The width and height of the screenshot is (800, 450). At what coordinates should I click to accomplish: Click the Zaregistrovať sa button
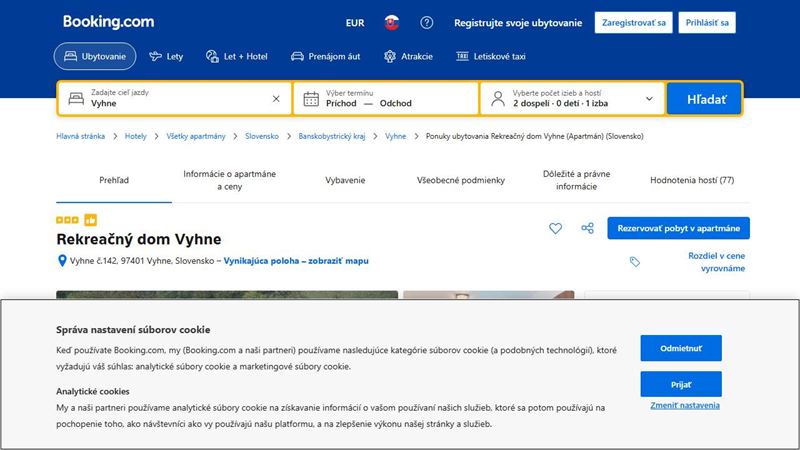633,22
